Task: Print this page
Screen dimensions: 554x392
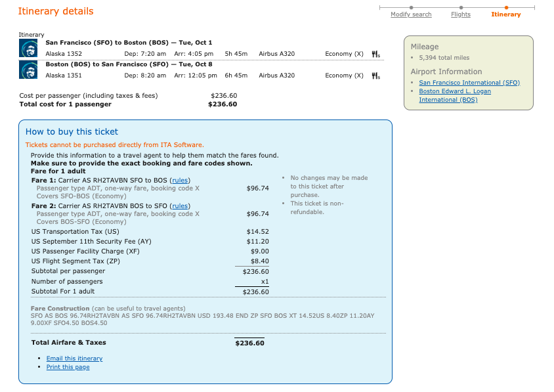Action: [68, 367]
